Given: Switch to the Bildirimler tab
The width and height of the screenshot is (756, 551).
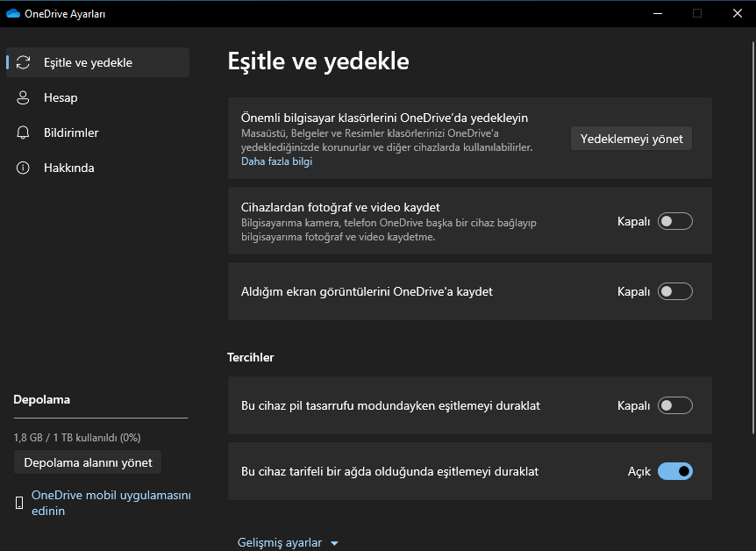Looking at the screenshot, I should (x=71, y=132).
